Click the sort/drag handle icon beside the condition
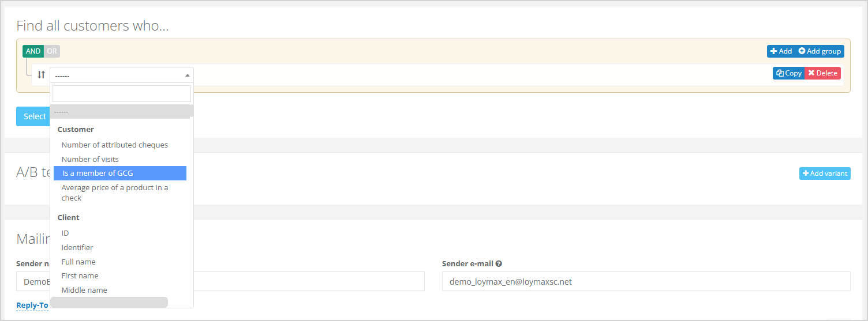868x321 pixels. coord(41,74)
